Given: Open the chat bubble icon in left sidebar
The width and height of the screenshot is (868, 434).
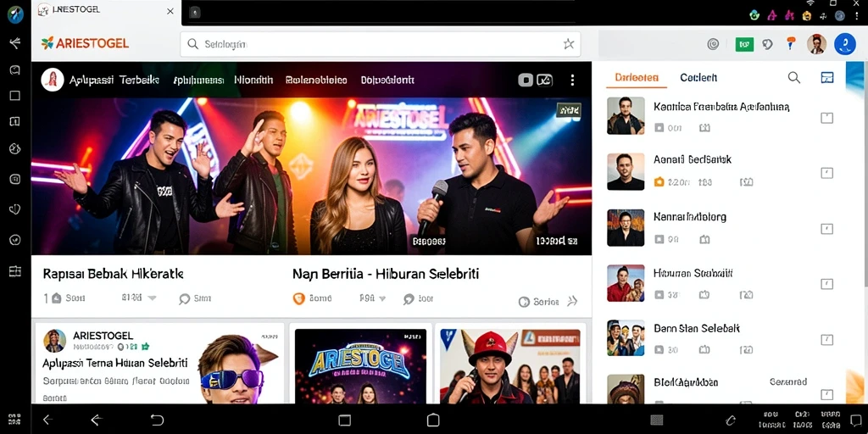Looking at the screenshot, I should click(x=15, y=70).
